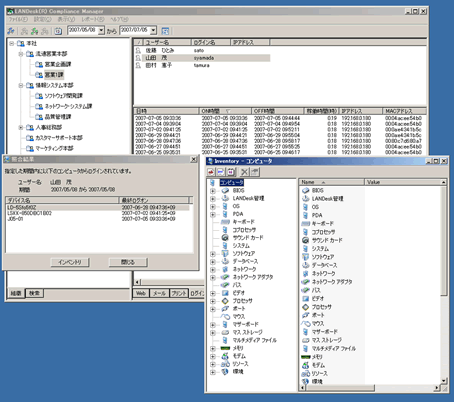Click the メモリ icon in the Inventory tree
The height and width of the screenshot is (402, 454).
[225, 348]
